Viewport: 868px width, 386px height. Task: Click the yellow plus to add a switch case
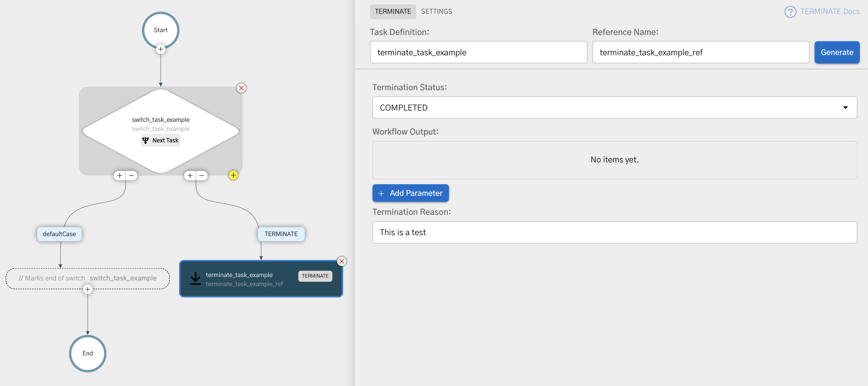coord(233,175)
